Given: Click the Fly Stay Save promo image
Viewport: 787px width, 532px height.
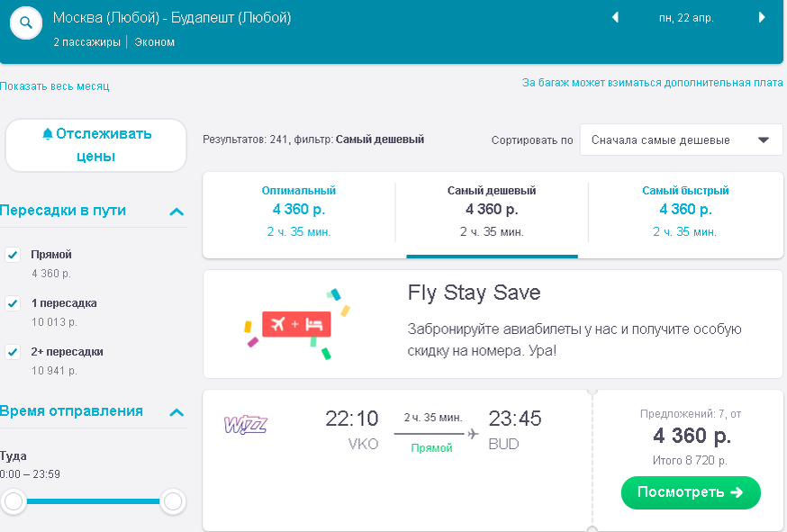Looking at the screenshot, I should (297, 324).
